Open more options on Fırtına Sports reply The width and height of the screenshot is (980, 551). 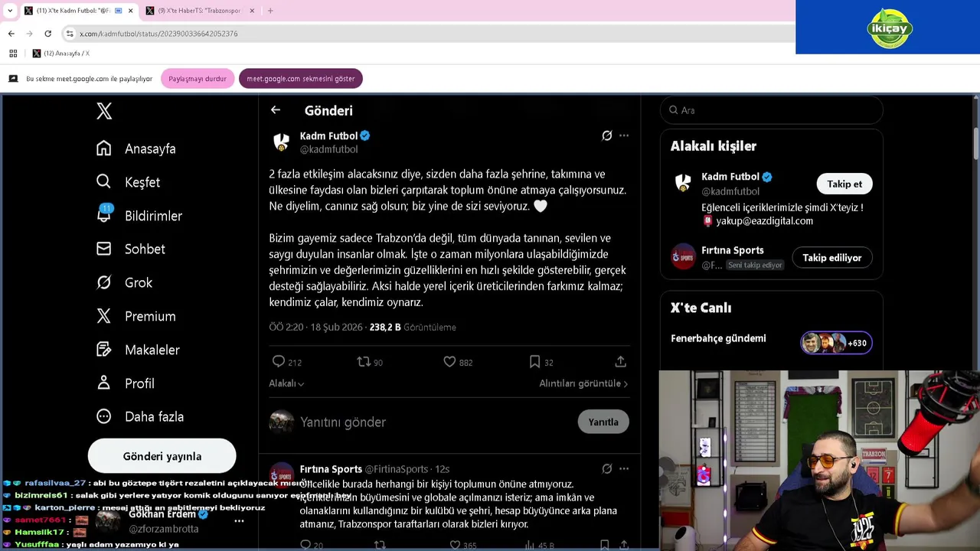(x=624, y=469)
